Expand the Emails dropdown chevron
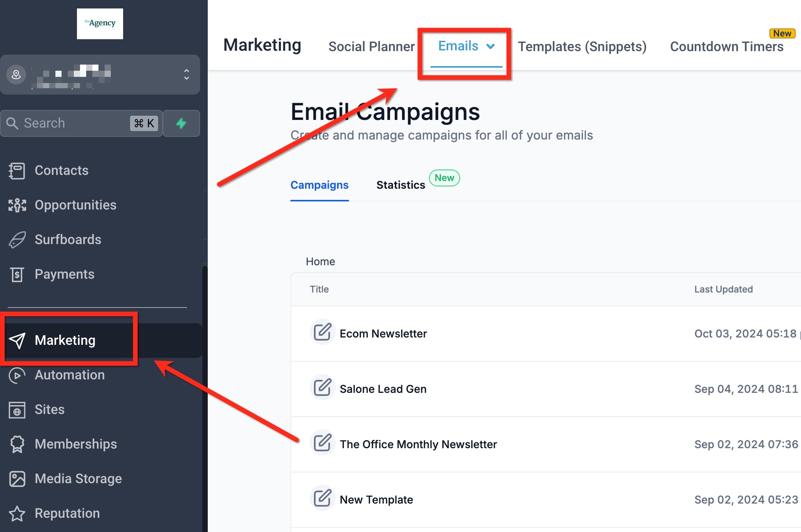801x532 pixels. tap(491, 47)
